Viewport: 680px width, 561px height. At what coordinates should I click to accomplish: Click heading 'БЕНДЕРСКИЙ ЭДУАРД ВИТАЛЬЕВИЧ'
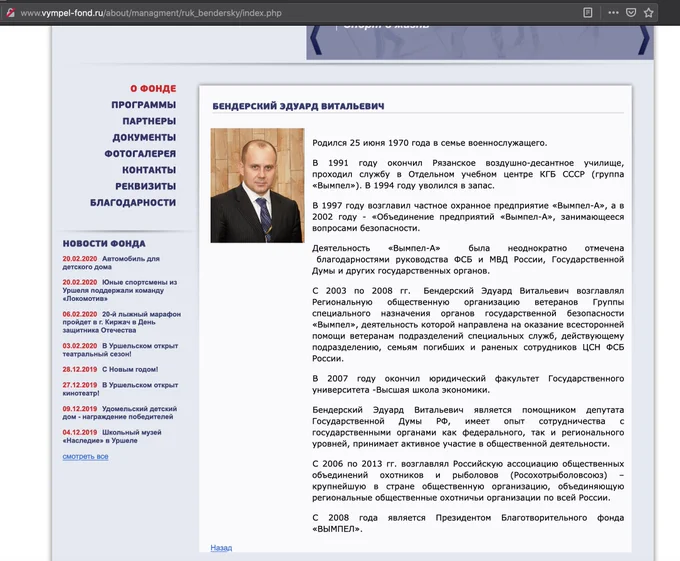[x=298, y=106]
